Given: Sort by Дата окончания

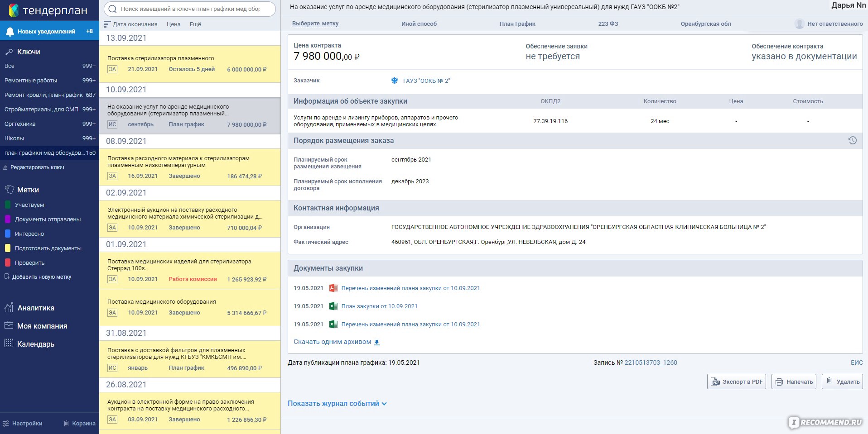Looking at the screenshot, I should pos(135,24).
